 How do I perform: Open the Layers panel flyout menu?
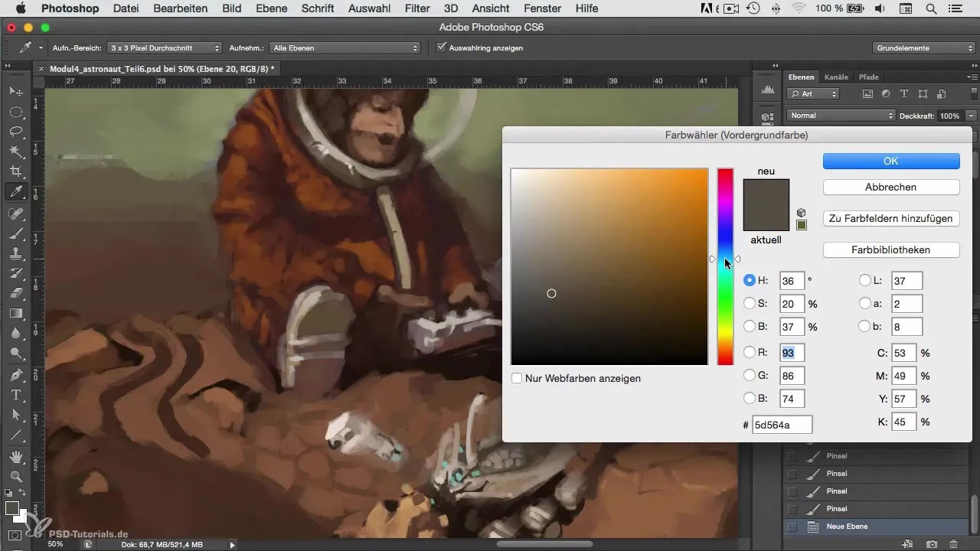(972, 77)
